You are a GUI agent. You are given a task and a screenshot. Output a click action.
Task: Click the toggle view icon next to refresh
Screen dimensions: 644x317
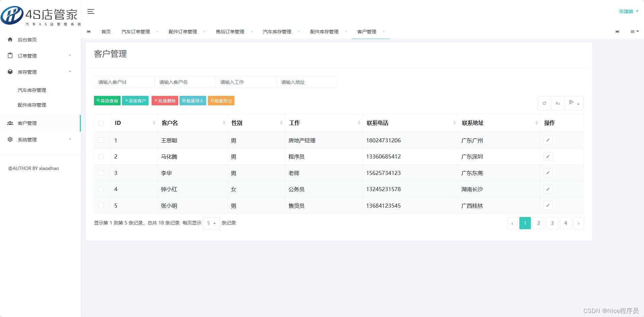tap(558, 103)
